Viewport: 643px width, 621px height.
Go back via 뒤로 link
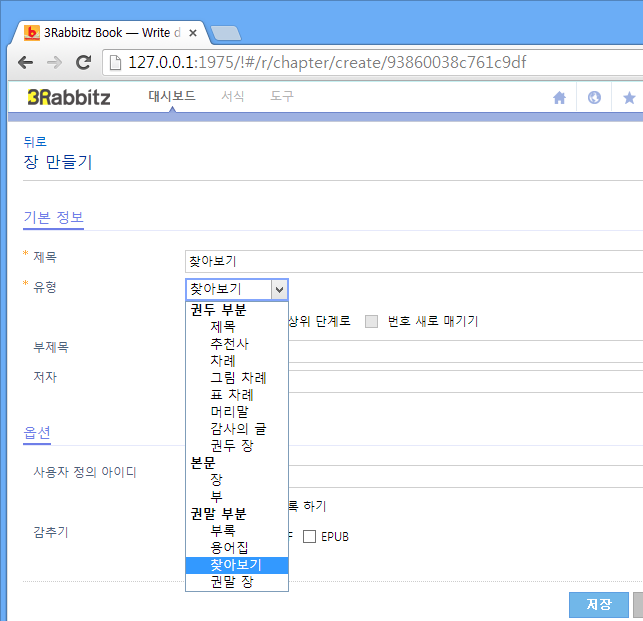pos(35,142)
